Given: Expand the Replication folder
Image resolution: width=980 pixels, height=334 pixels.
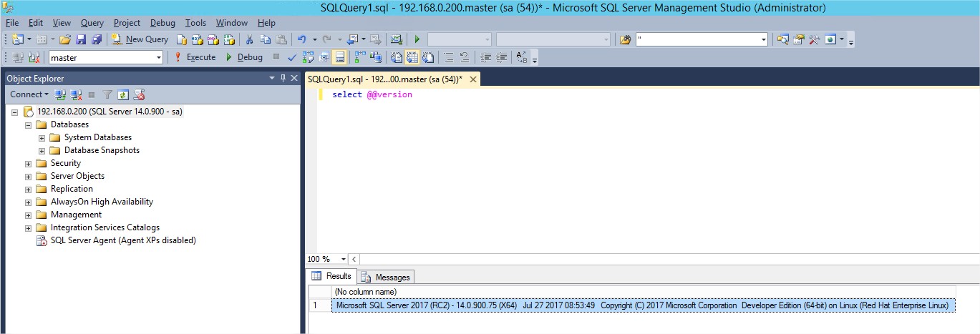Looking at the screenshot, I should [x=29, y=190].
